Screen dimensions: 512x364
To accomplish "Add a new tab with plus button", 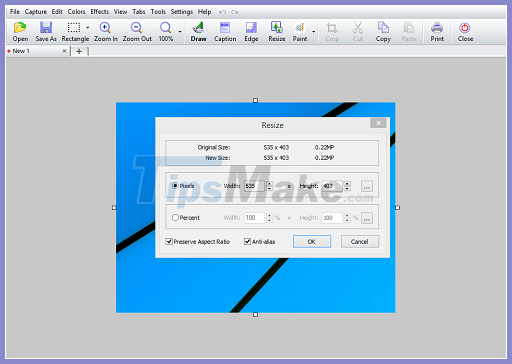I will (x=79, y=51).
